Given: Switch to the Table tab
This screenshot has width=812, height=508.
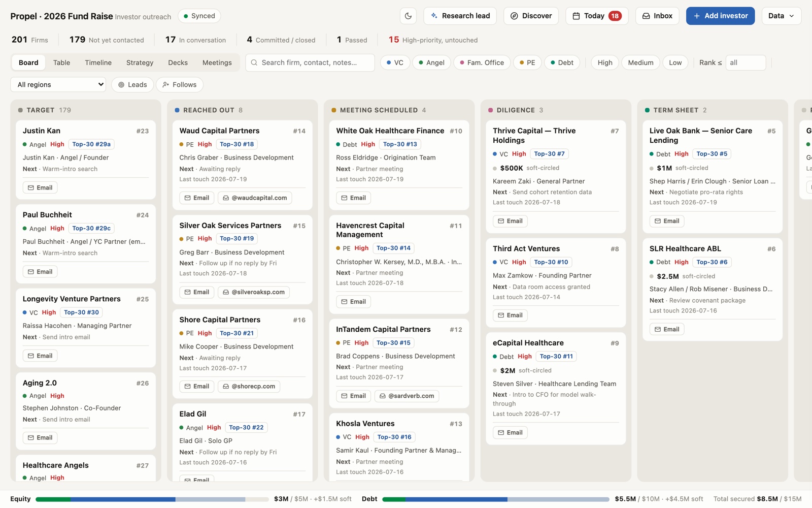Looking at the screenshot, I should [61, 62].
